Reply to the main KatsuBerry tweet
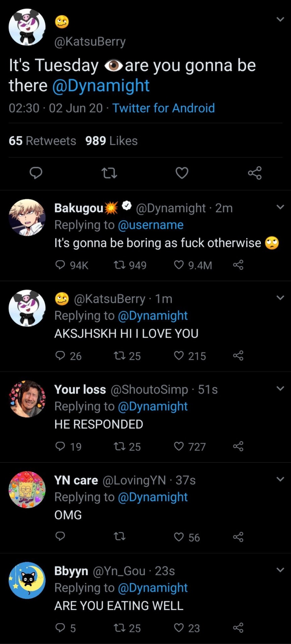Image resolution: width=291 pixels, height=644 pixels. point(36,173)
